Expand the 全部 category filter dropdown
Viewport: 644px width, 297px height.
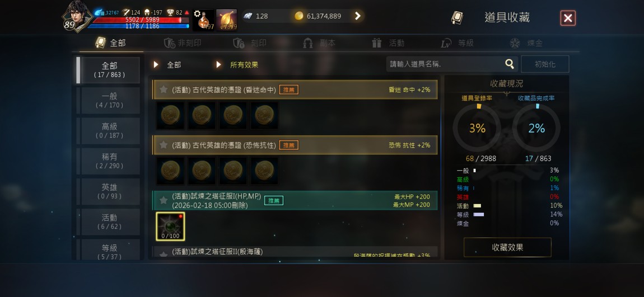coord(167,65)
